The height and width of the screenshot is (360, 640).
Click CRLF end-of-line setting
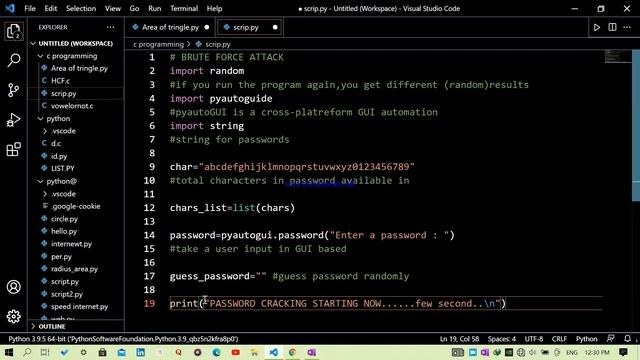click(x=559, y=339)
